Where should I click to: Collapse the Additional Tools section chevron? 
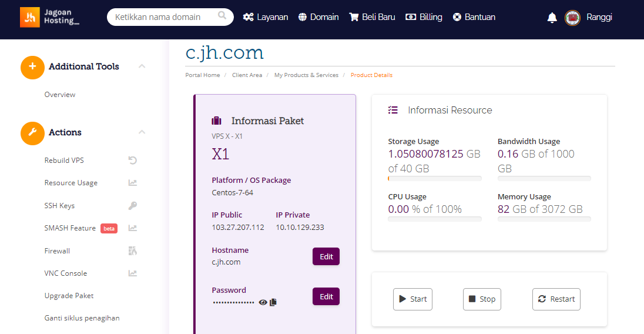142,66
